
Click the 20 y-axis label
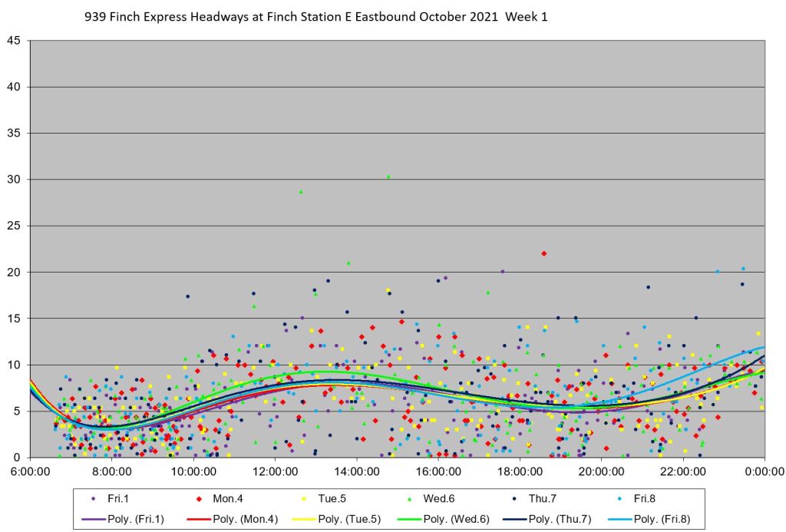click(14, 273)
